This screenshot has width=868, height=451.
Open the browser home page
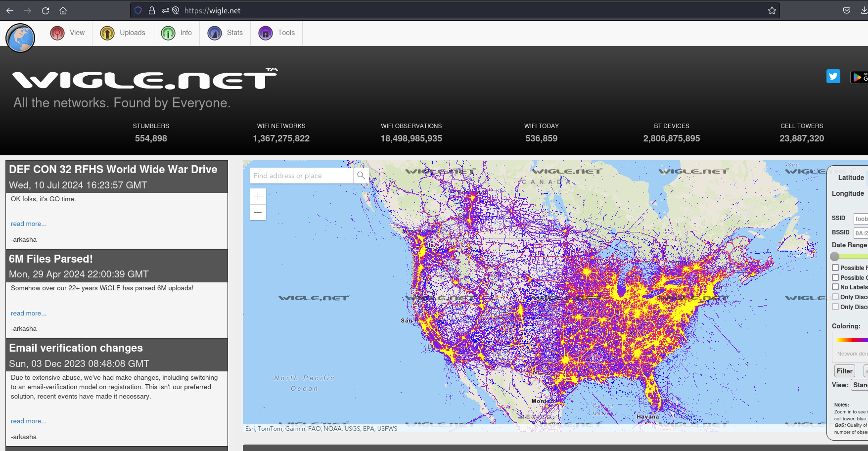(63, 10)
